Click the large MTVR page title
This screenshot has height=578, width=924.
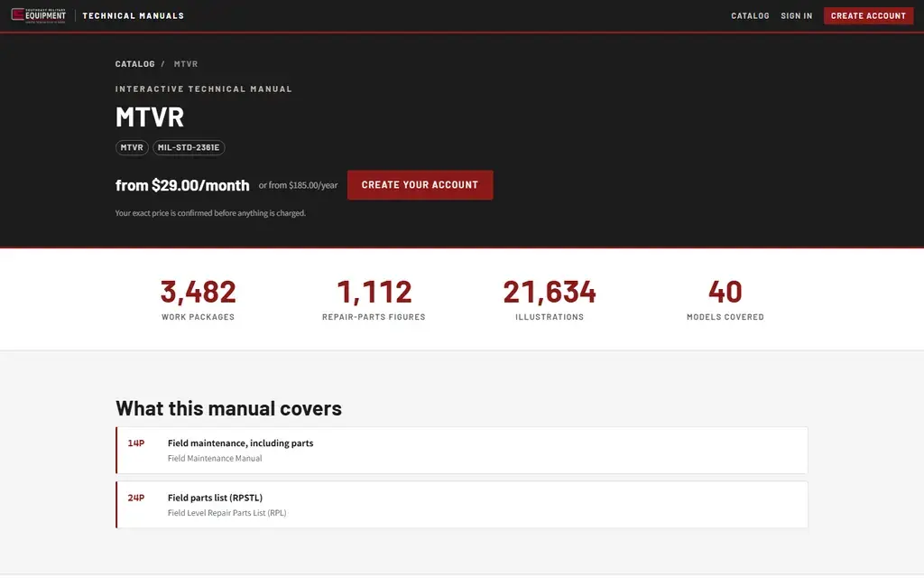[150, 117]
